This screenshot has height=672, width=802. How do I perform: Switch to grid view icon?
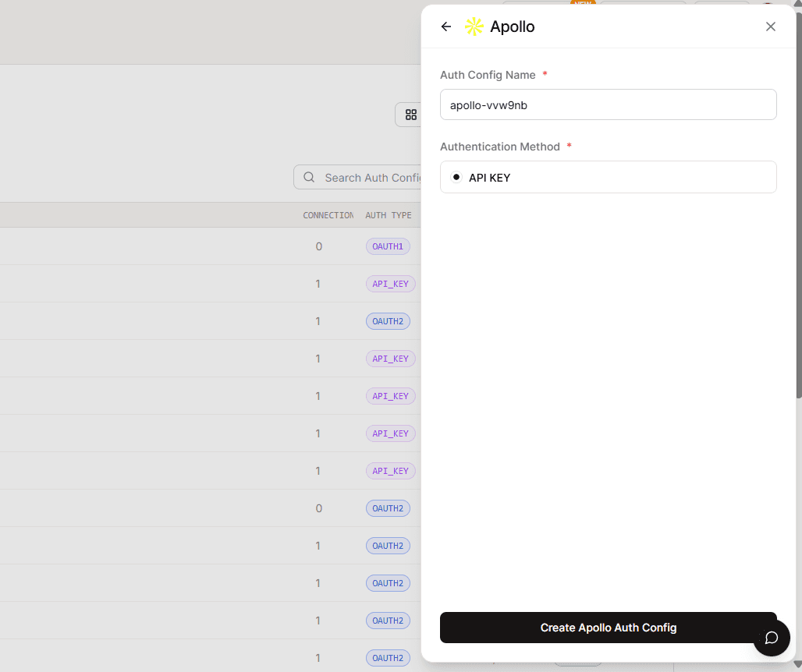(410, 115)
